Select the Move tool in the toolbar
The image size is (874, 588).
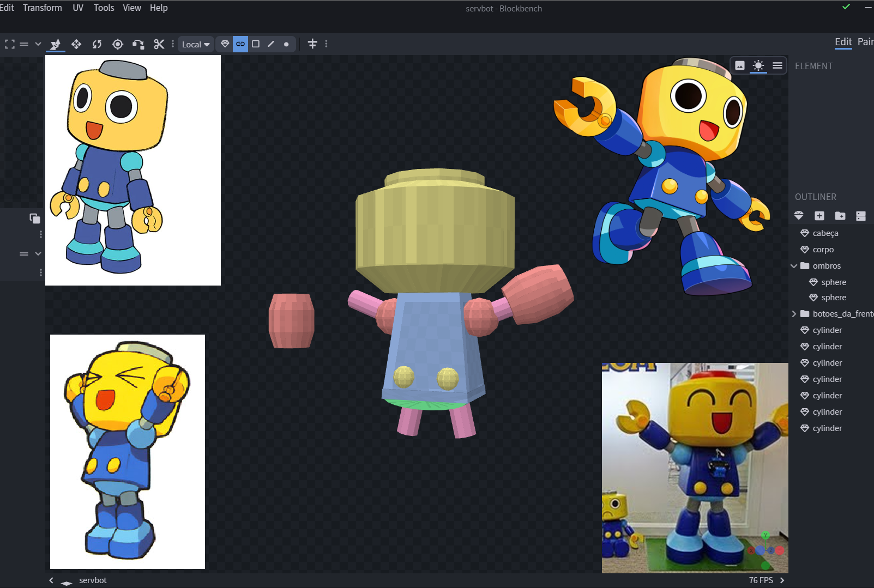coord(55,44)
